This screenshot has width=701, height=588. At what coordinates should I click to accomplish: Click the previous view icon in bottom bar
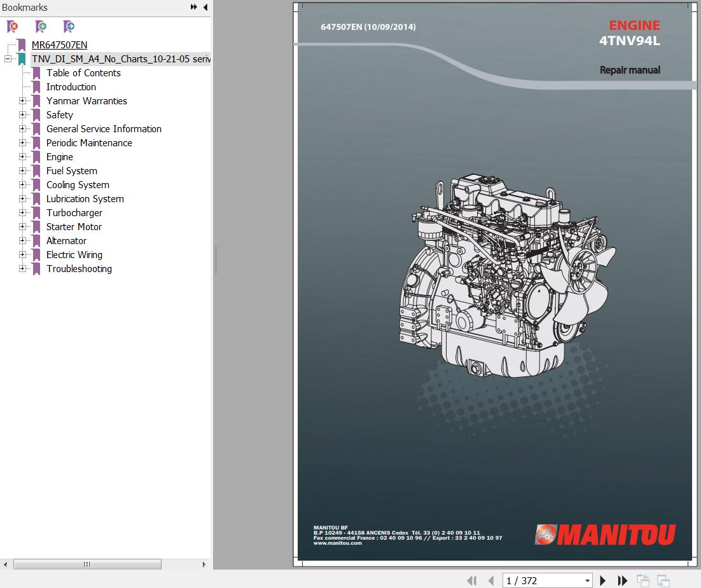tap(643, 580)
